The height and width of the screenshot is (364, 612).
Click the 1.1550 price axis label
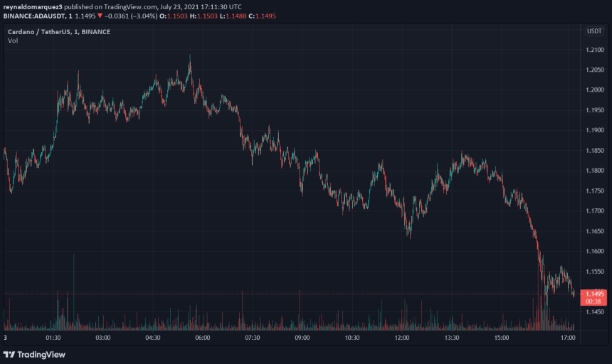pyautogui.click(x=595, y=272)
